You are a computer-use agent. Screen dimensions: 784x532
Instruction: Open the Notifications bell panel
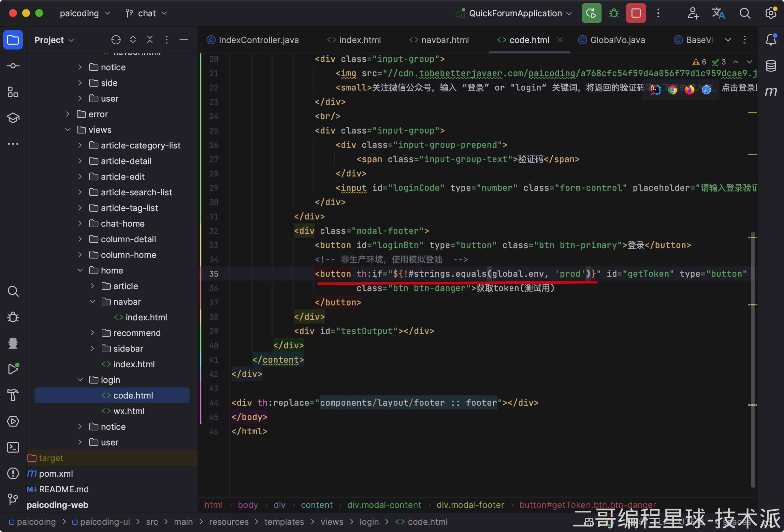point(771,40)
